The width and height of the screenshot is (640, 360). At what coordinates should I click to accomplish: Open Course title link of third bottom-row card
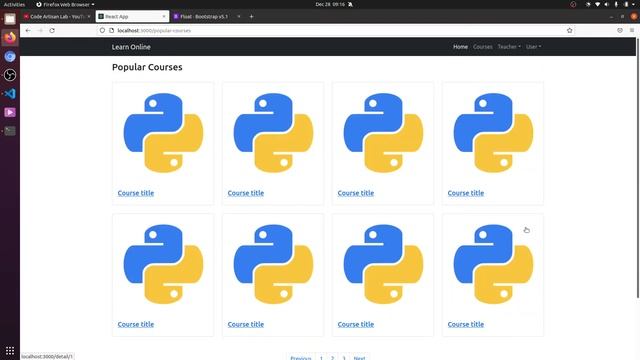pyautogui.click(x=356, y=324)
